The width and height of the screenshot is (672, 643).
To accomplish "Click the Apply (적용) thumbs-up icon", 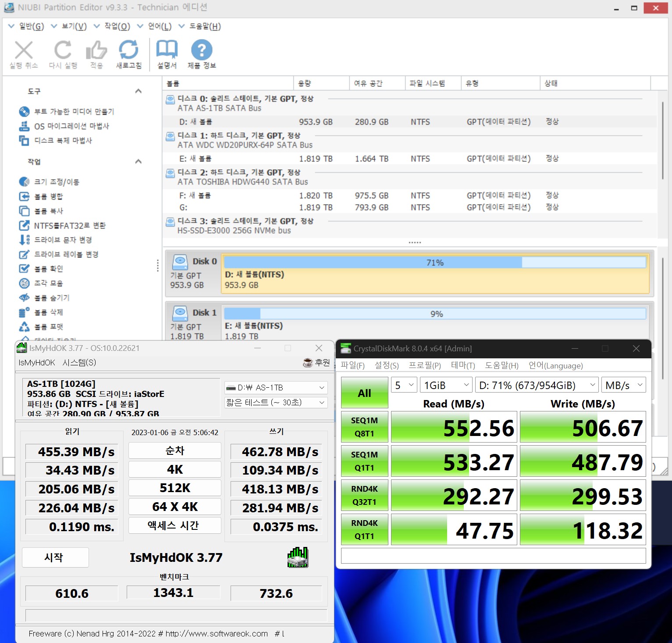I will point(96,50).
